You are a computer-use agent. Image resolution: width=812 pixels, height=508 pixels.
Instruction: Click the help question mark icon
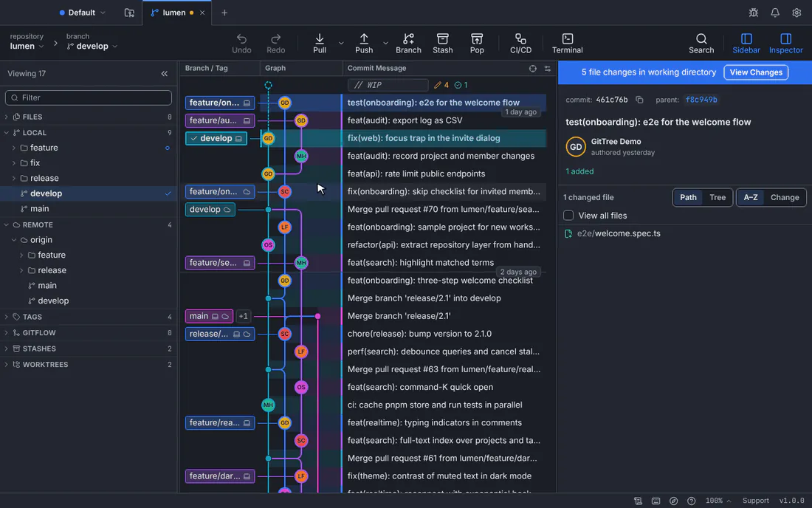coord(692,501)
